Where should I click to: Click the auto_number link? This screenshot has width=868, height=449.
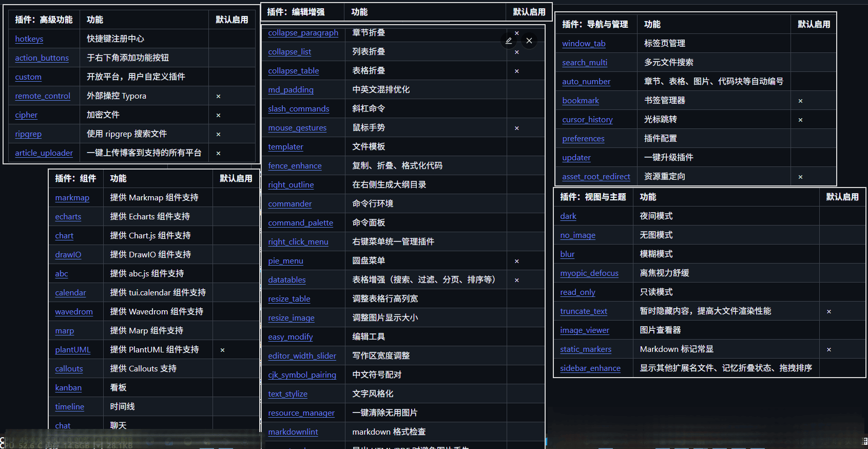coord(586,82)
